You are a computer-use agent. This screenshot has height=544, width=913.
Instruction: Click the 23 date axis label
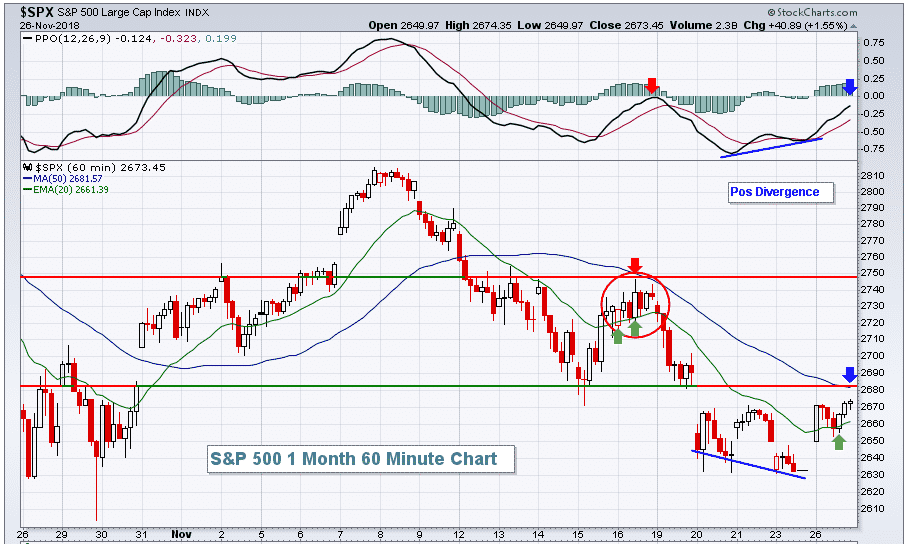[x=776, y=534]
